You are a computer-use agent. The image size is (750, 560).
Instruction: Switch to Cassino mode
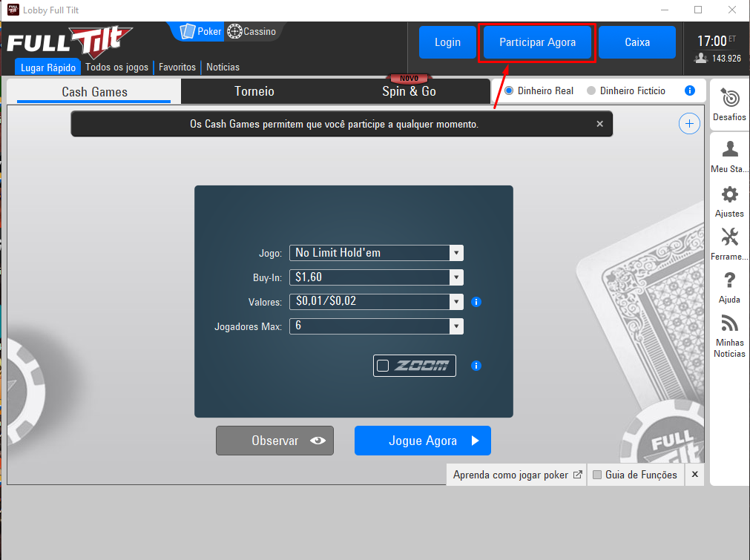click(x=251, y=32)
